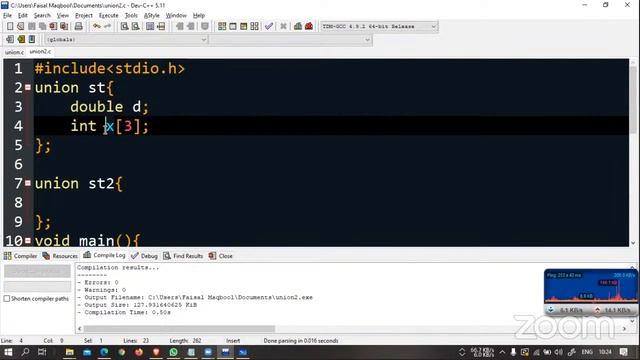The width and height of the screenshot is (640, 360).
Task: Collapse the union st2 fold marker on line 7
Action: click(x=28, y=183)
